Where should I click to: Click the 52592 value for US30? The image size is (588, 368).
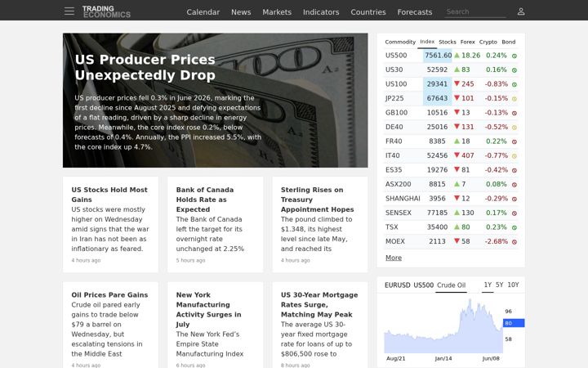[x=437, y=70]
